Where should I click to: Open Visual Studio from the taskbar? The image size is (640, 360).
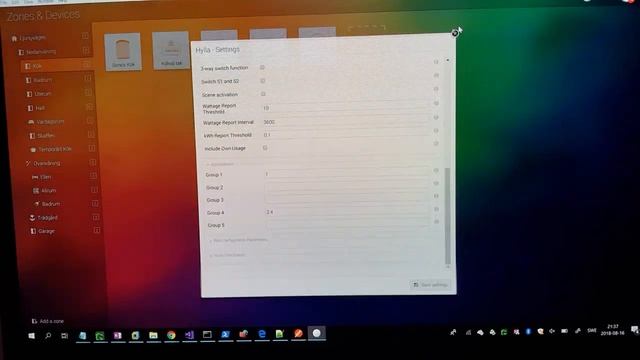point(189,335)
